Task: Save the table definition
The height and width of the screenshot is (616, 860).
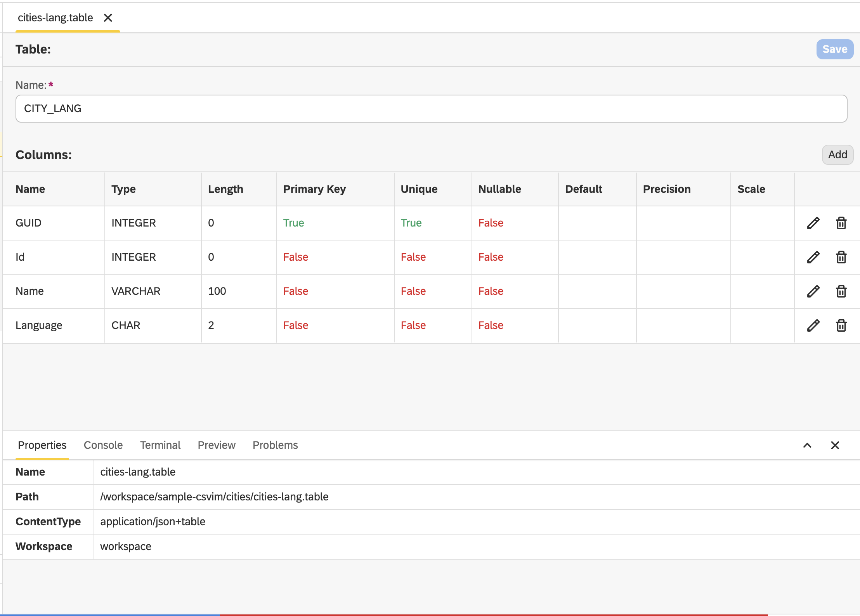Action: coord(835,49)
